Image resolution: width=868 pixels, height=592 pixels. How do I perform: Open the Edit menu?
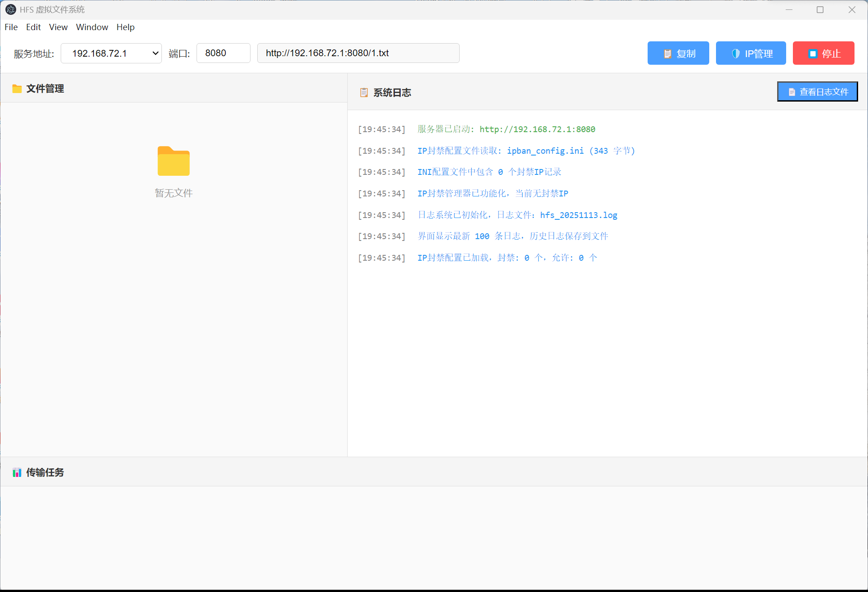(x=33, y=27)
